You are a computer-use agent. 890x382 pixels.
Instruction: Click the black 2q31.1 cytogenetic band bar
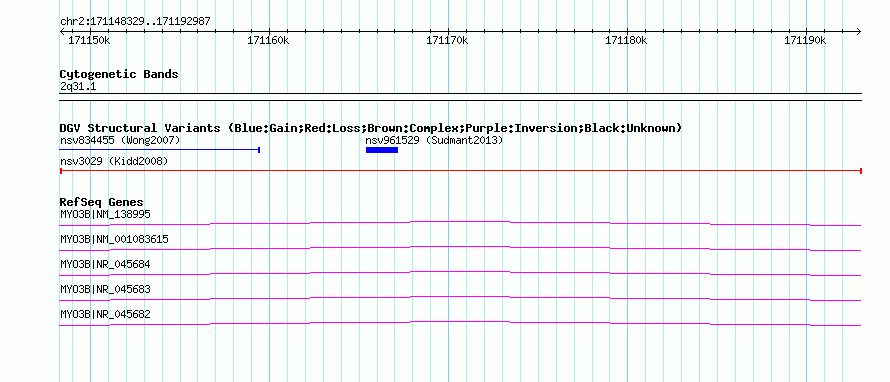[x=461, y=97]
